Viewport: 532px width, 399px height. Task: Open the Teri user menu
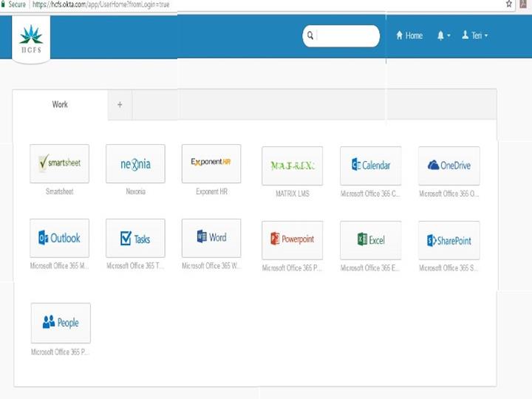pyautogui.click(x=474, y=35)
